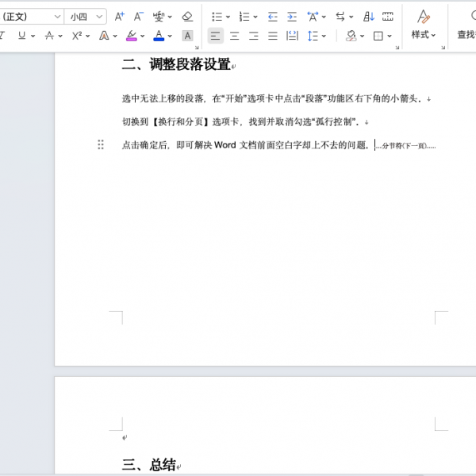Apply justified text alignment
Viewport: 476px width, 476px height.
273,36
